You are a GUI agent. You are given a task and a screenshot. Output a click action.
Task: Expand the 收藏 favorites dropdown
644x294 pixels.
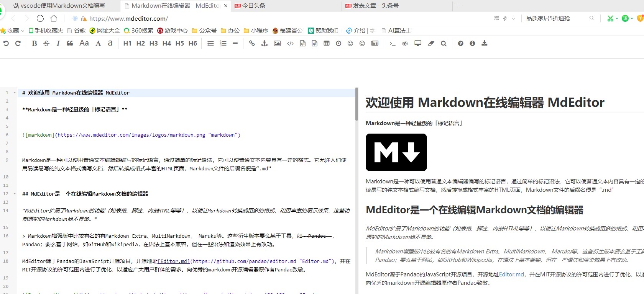[x=13, y=31]
